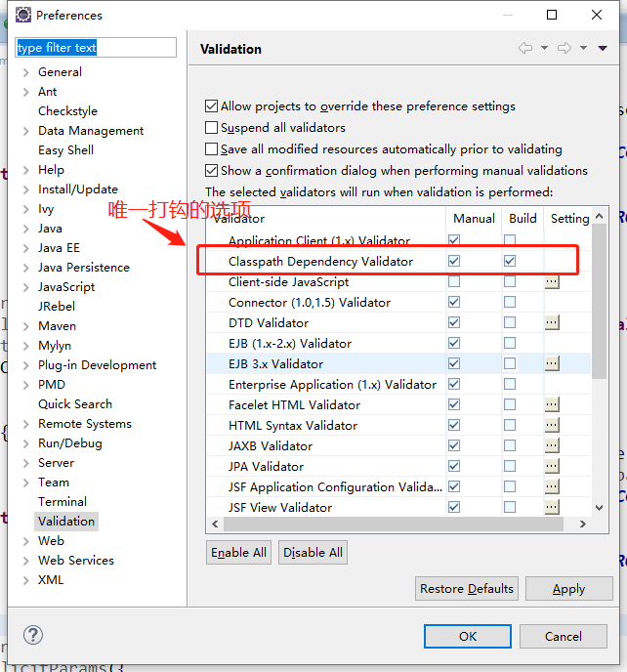627x672 pixels.
Task: Enable Save all modified resources automatically checkbox
Action: click(x=211, y=148)
